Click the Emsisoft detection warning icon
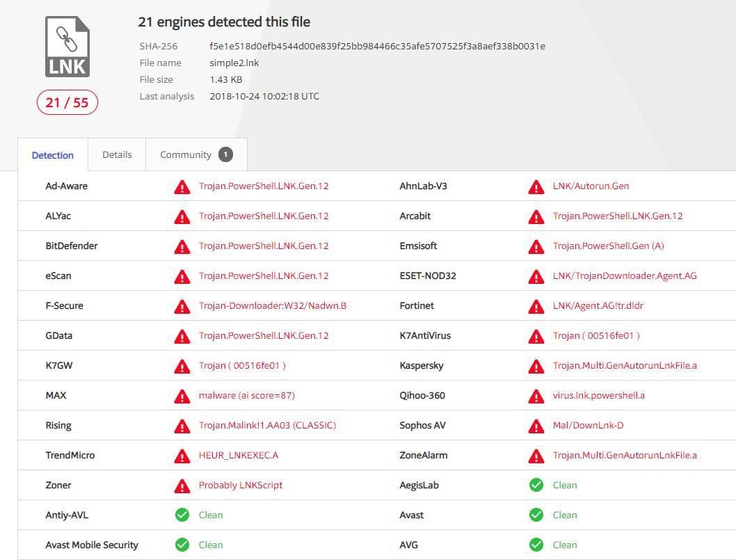736x560 pixels. click(536, 246)
